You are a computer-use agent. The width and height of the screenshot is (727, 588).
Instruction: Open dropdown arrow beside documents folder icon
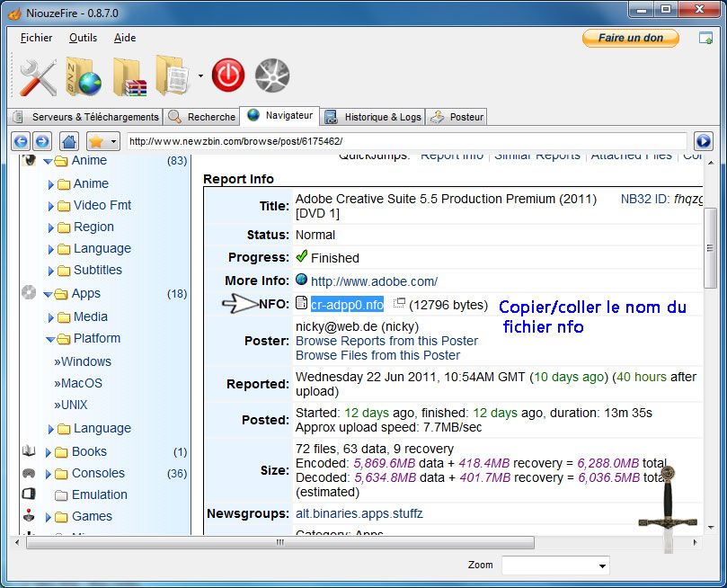click(200, 76)
